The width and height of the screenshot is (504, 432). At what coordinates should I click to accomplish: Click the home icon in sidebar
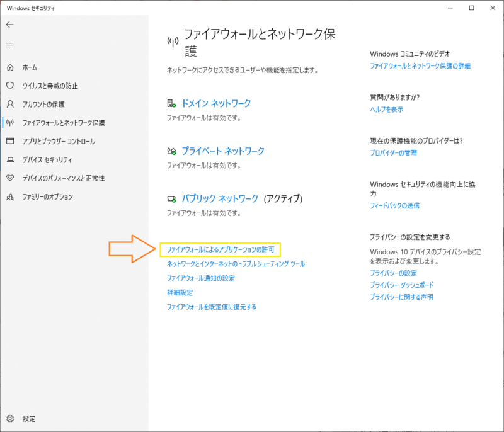[10, 67]
